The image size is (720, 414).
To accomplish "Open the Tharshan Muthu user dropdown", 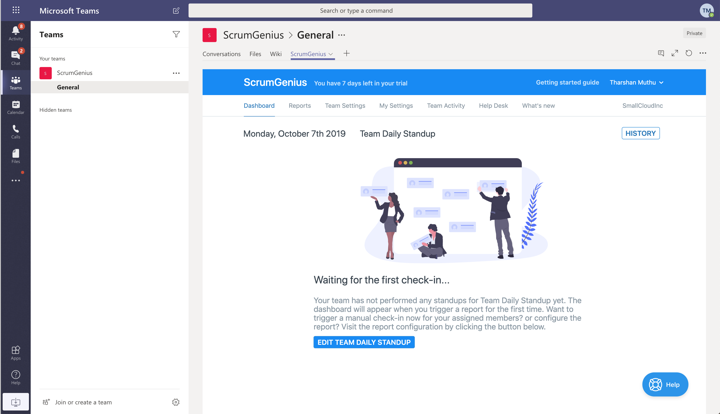I will (x=636, y=83).
